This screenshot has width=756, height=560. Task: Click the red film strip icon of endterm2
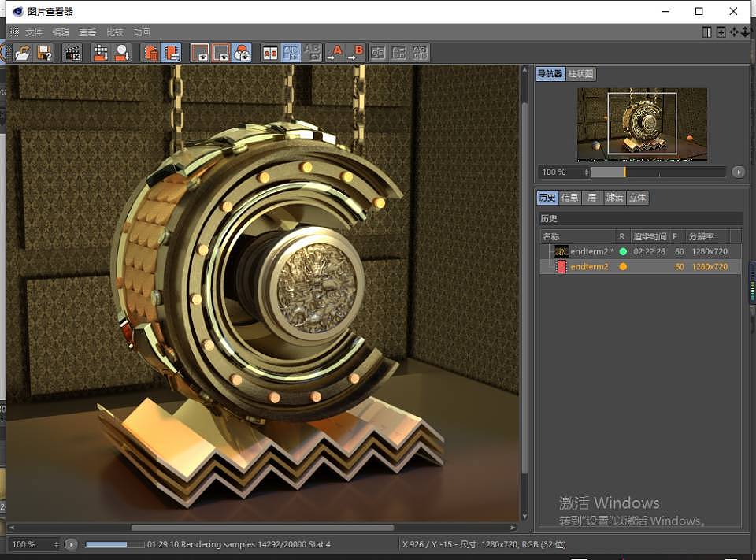click(x=561, y=267)
